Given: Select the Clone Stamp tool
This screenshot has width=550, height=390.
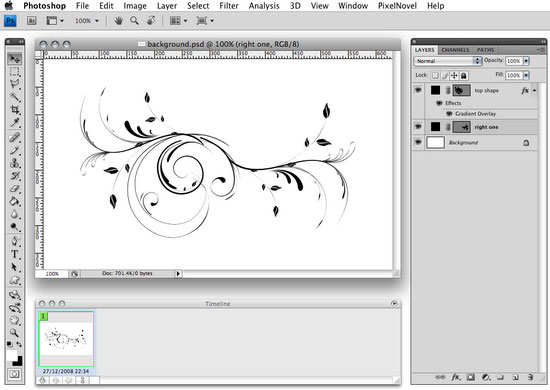Looking at the screenshot, I should [14, 163].
